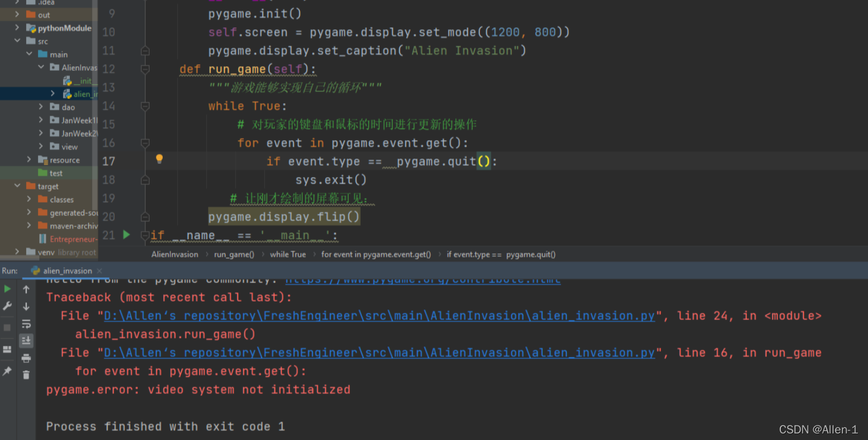
Task: Click while True breadcrumb
Action: [x=288, y=254]
